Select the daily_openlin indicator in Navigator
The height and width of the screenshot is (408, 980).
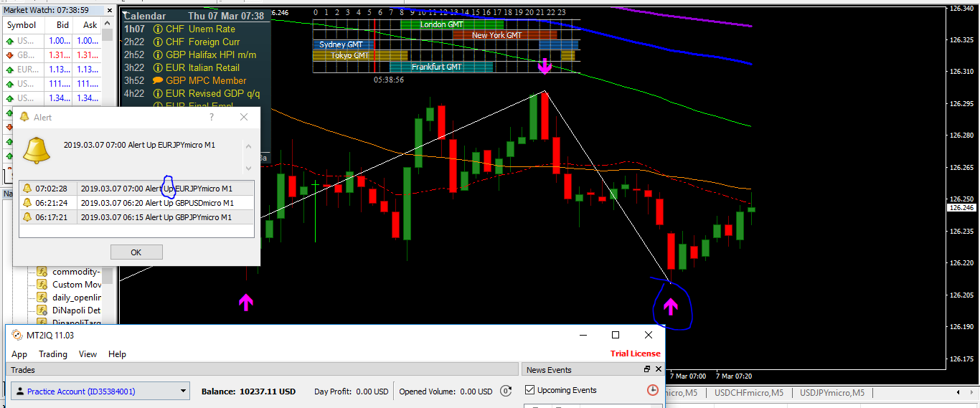tap(77, 298)
